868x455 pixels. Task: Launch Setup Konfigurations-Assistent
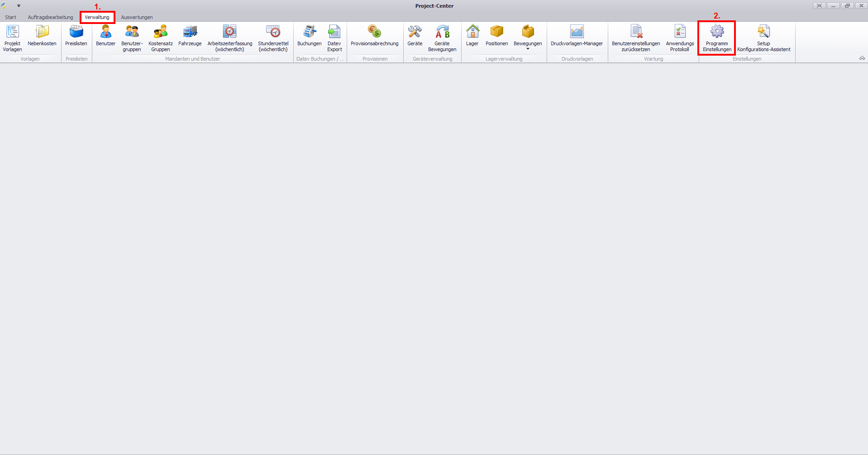[764, 38]
